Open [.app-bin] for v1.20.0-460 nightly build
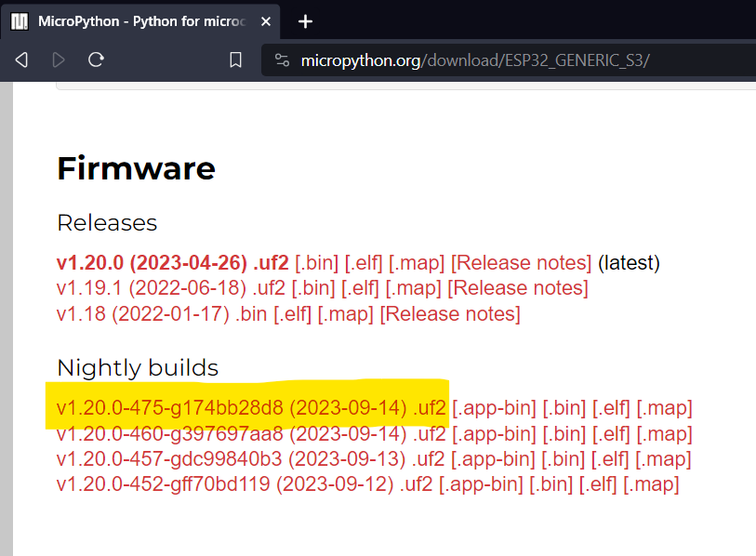Viewport: 756px width, 556px height. click(x=494, y=434)
